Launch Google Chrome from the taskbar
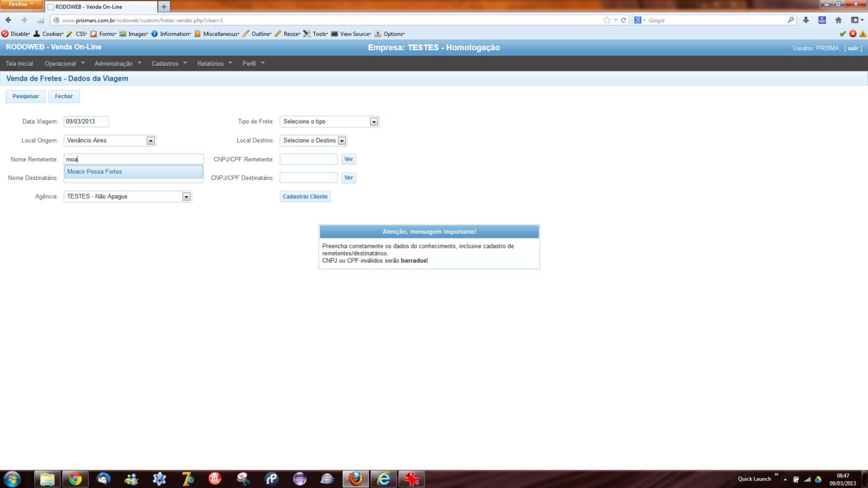Screen dimensions: 868x488 pos(75,479)
